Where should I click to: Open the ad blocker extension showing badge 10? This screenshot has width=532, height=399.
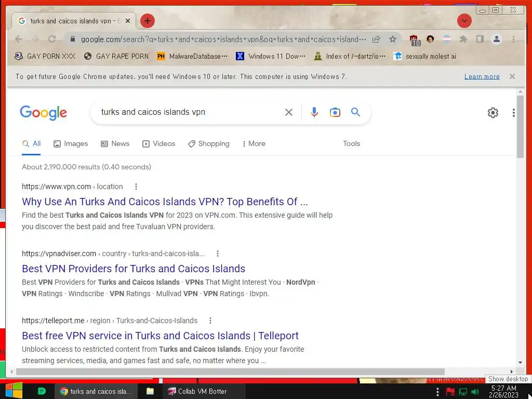tap(415, 40)
